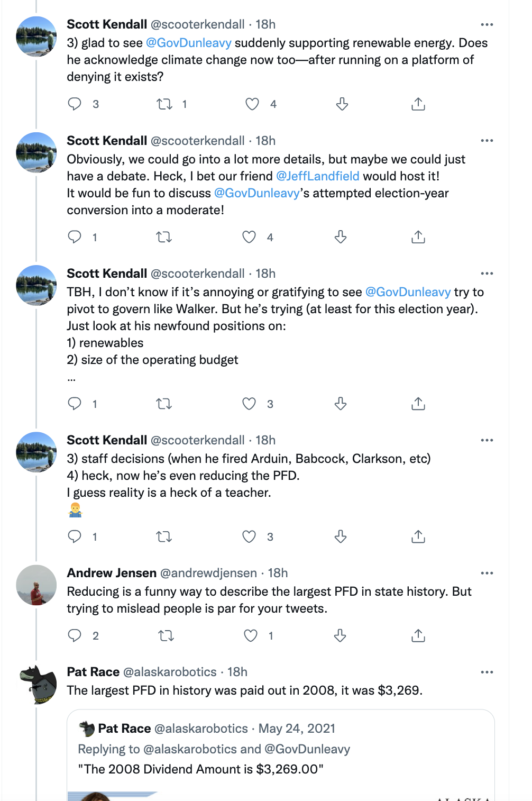Like the tweet proposing a debate

point(249,237)
